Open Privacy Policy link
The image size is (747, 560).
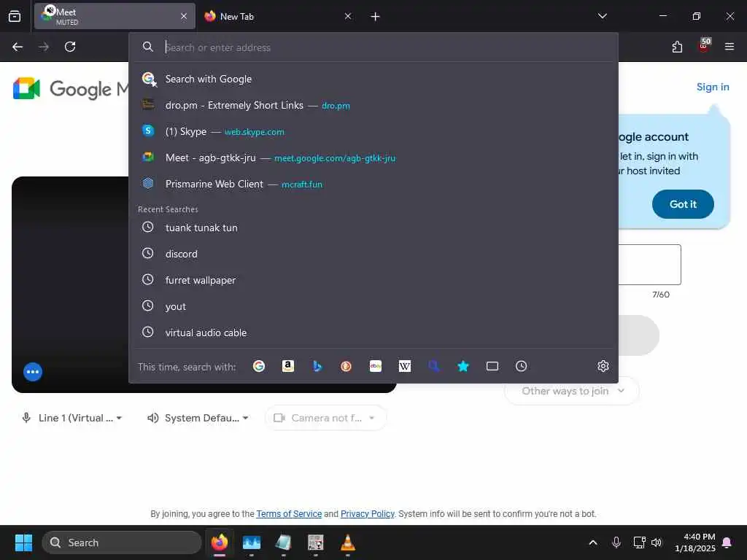[368, 514]
